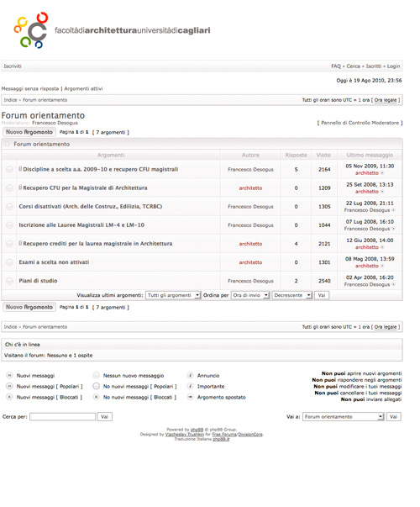Screen dimensions: 420x507
Task: Click the bottom Nuovo Argomento button
Action: [x=29, y=307]
